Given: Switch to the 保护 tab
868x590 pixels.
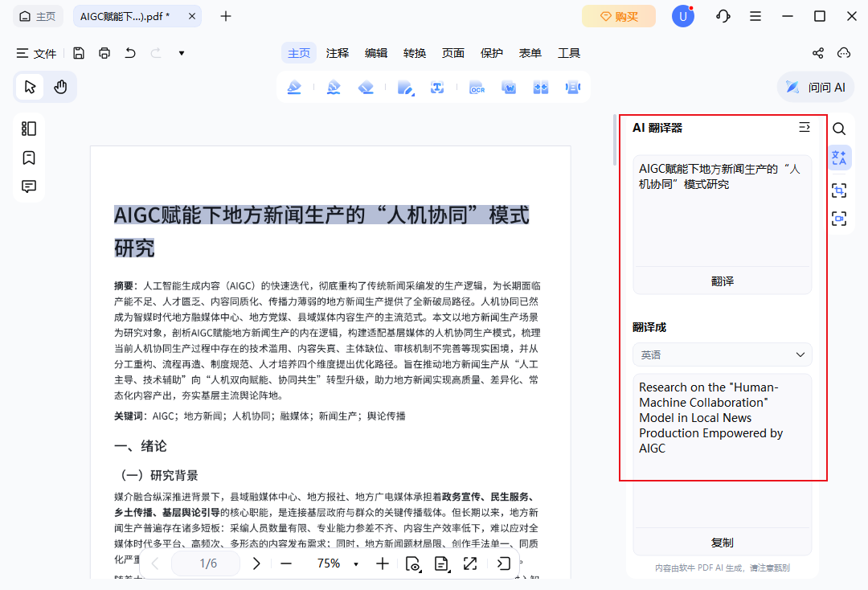Looking at the screenshot, I should click(x=492, y=53).
